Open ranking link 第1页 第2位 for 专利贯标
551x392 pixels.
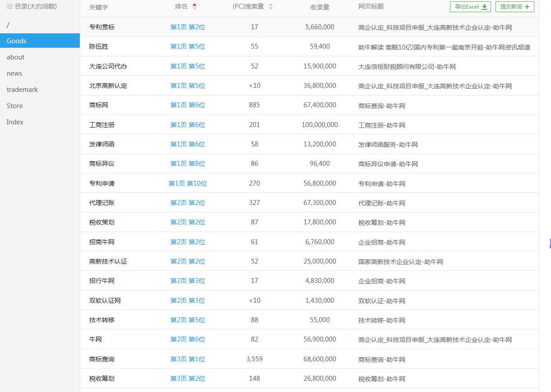188,27
